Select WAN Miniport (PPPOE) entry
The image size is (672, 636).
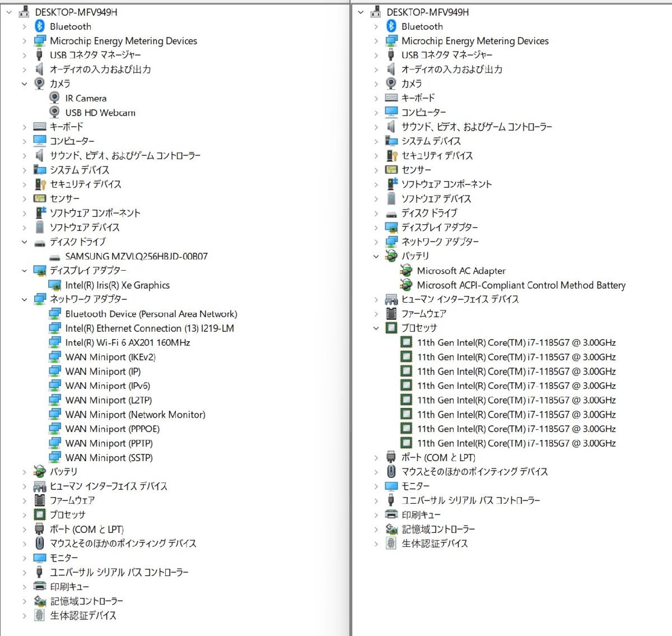113,429
